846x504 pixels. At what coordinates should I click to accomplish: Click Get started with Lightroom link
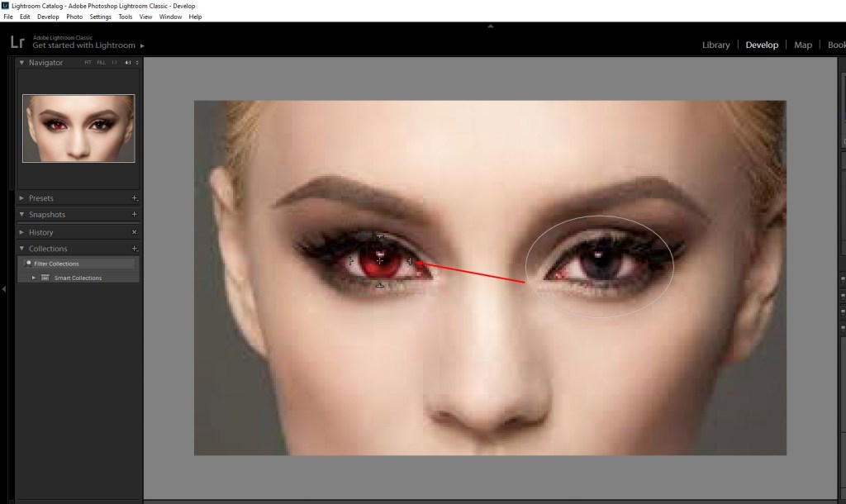88,45
